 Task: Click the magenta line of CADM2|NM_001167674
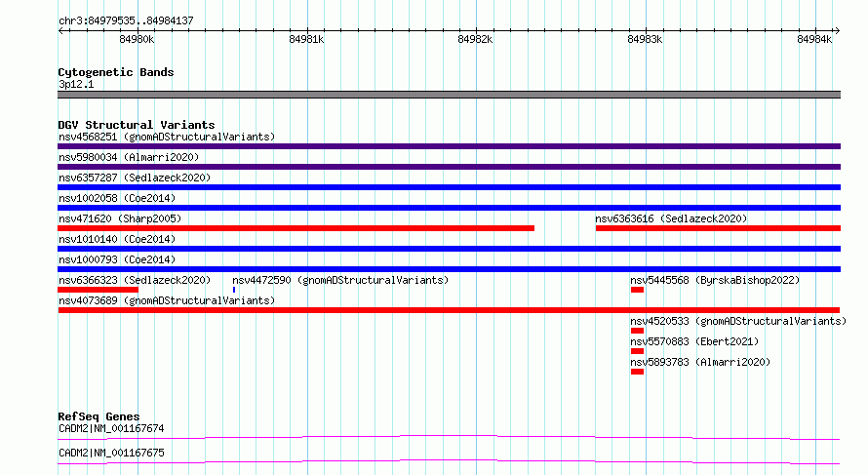click(x=449, y=437)
